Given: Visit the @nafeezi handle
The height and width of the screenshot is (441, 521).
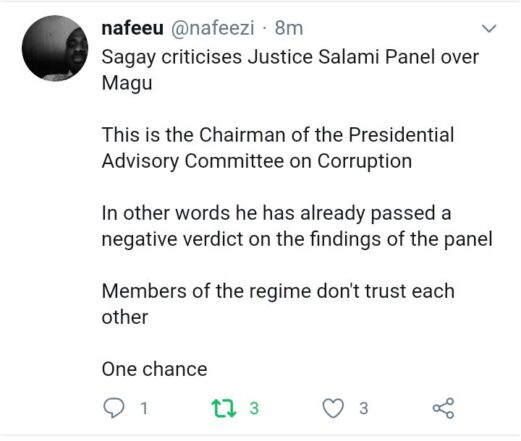Looking at the screenshot, I should pyautogui.click(x=213, y=28).
